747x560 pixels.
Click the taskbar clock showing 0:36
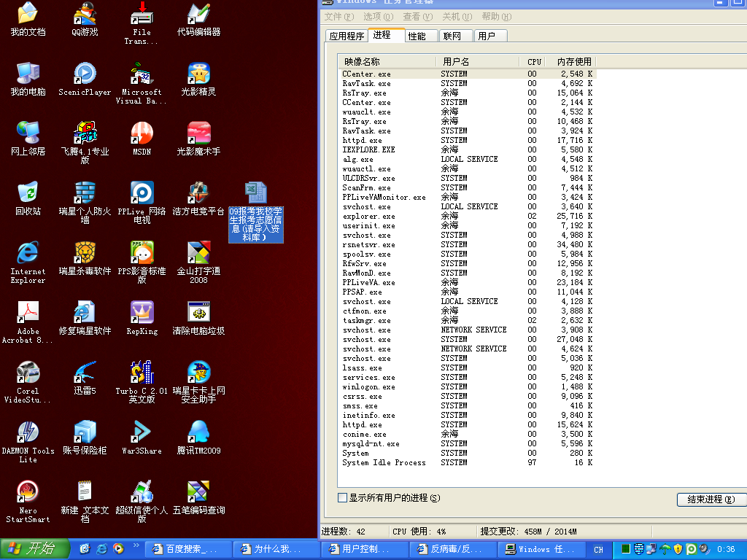726,550
